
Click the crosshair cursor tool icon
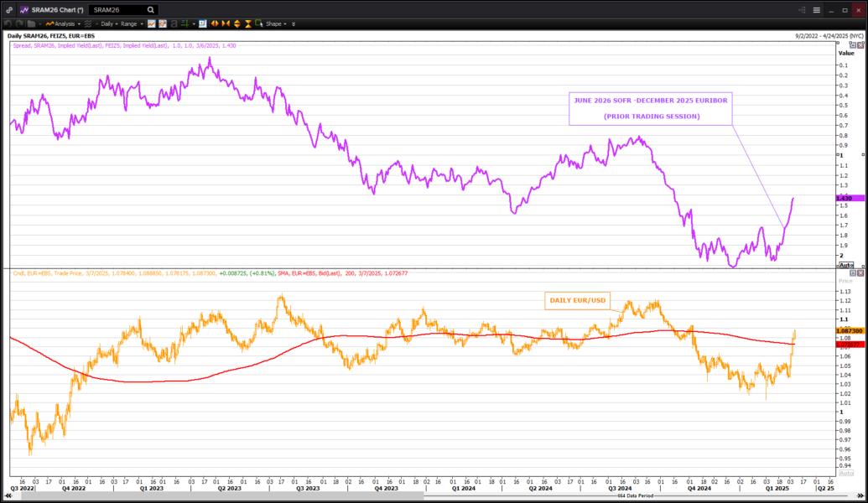[x=184, y=23]
